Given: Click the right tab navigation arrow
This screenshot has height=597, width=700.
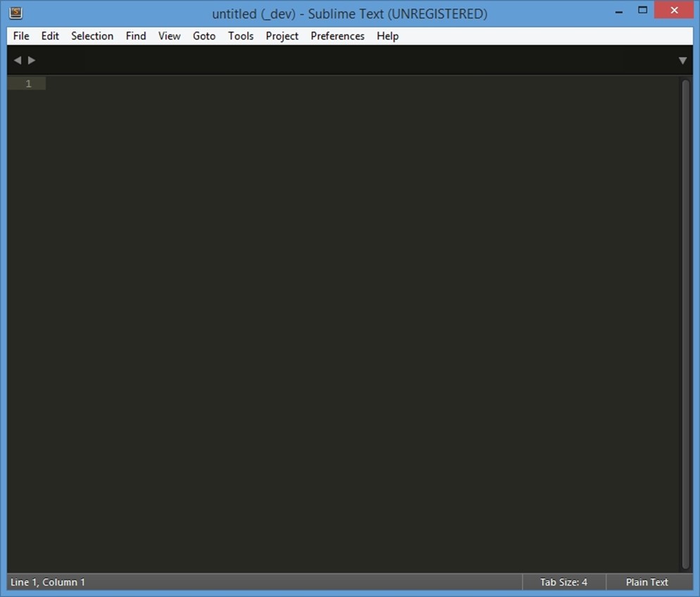Looking at the screenshot, I should pos(32,61).
